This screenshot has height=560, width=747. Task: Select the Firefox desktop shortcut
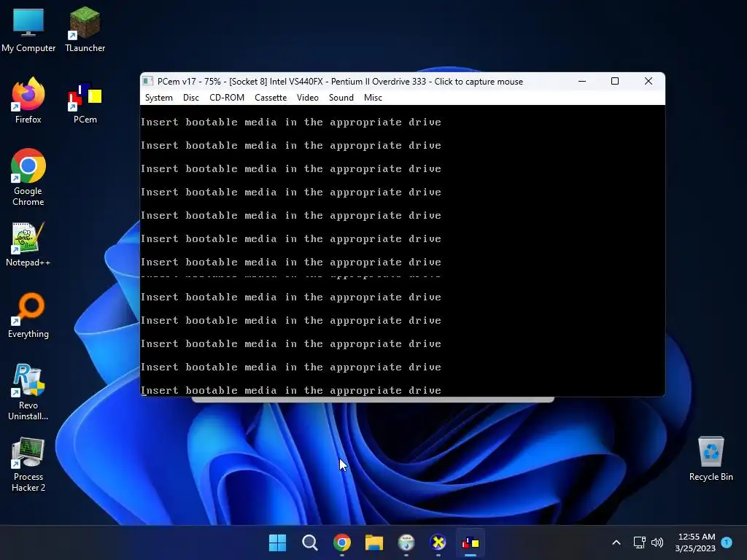(x=28, y=101)
